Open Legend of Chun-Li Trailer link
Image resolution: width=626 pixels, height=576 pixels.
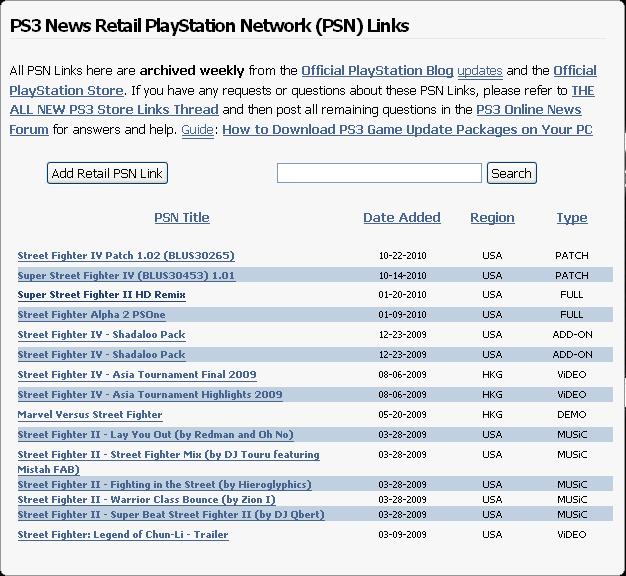[123, 534]
